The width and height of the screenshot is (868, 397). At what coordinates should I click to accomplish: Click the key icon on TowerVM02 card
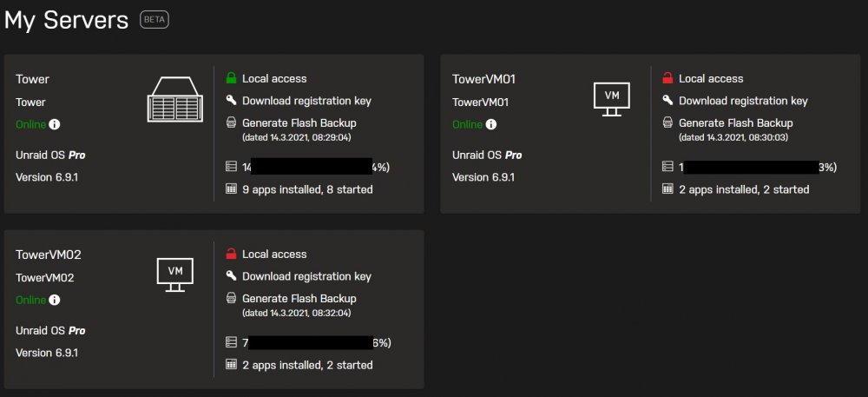click(232, 275)
